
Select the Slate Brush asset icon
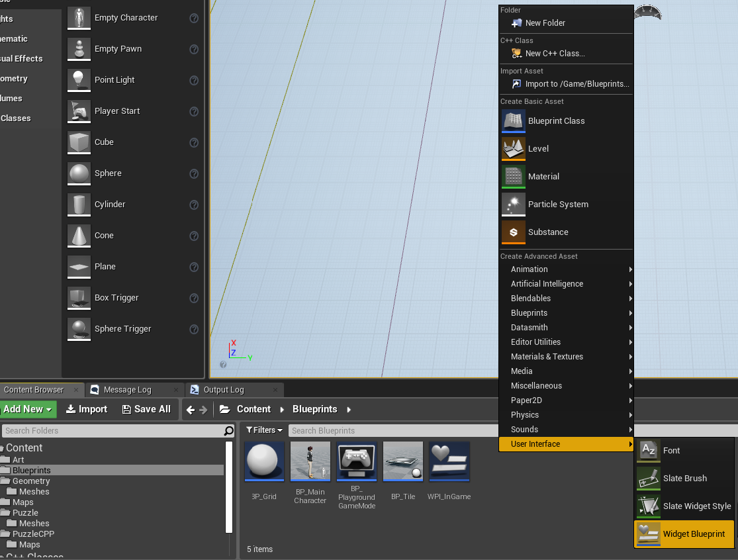pyautogui.click(x=648, y=478)
